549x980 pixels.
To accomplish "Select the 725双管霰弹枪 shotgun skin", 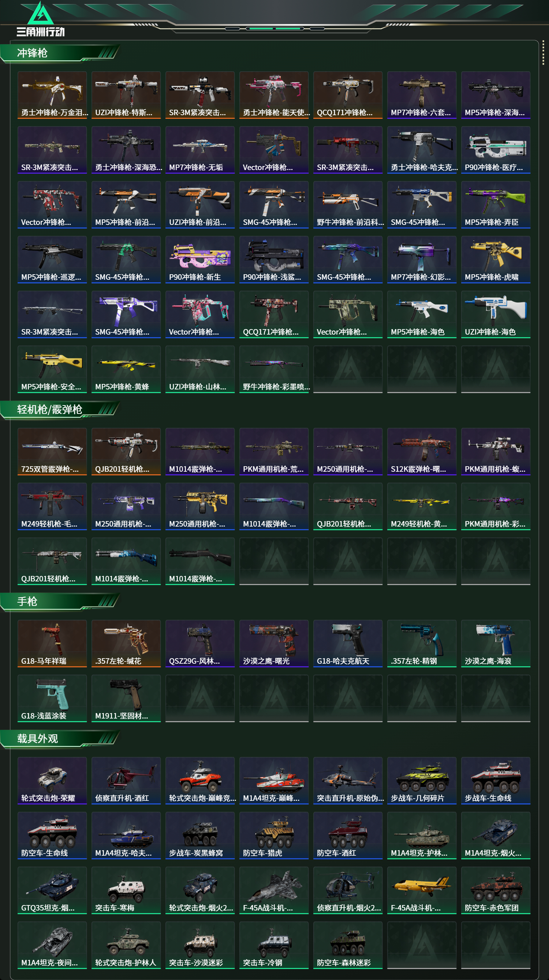I will [52, 451].
